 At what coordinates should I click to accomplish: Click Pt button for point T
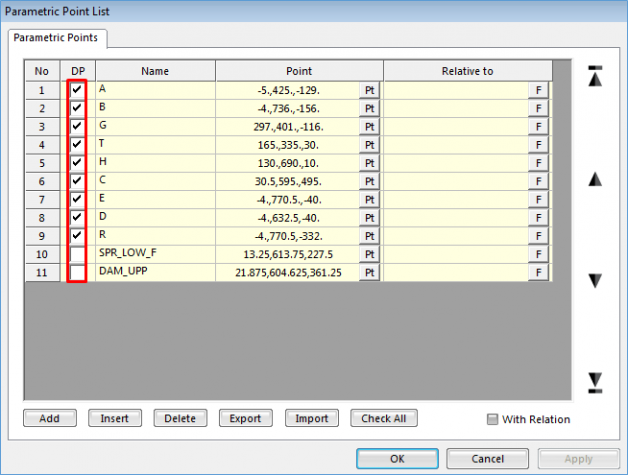pyautogui.click(x=369, y=145)
